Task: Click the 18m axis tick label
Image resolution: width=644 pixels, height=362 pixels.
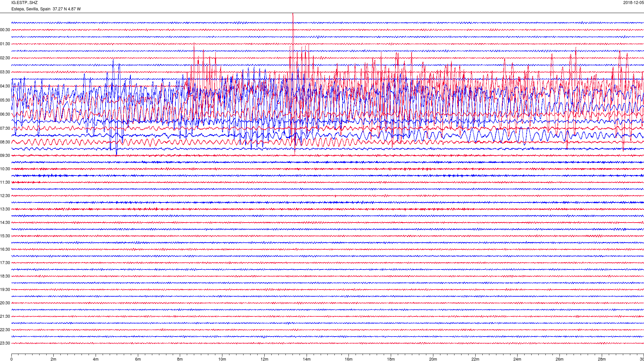Action: (391, 359)
